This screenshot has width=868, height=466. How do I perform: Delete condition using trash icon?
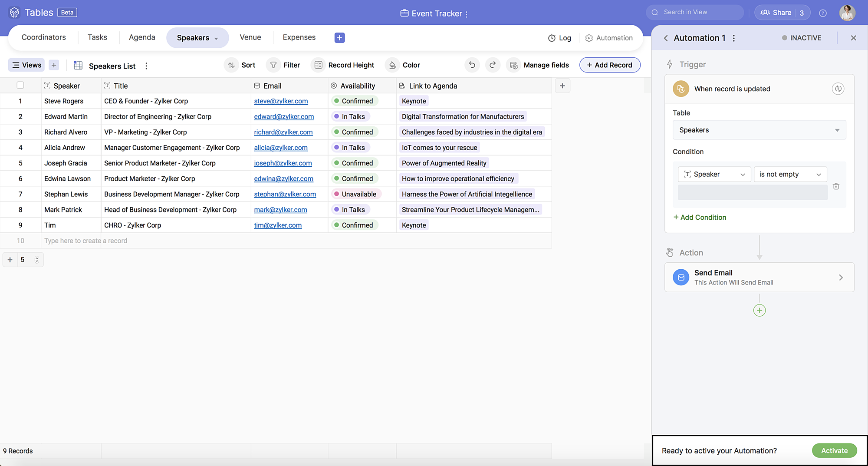tap(836, 186)
